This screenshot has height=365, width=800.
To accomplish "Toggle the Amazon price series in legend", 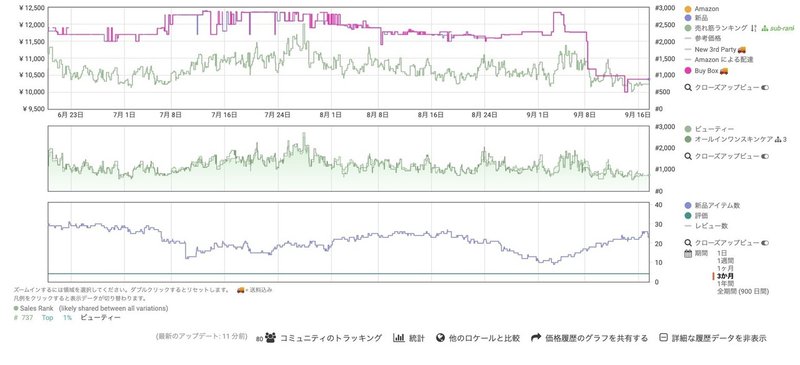I will tap(702, 9).
